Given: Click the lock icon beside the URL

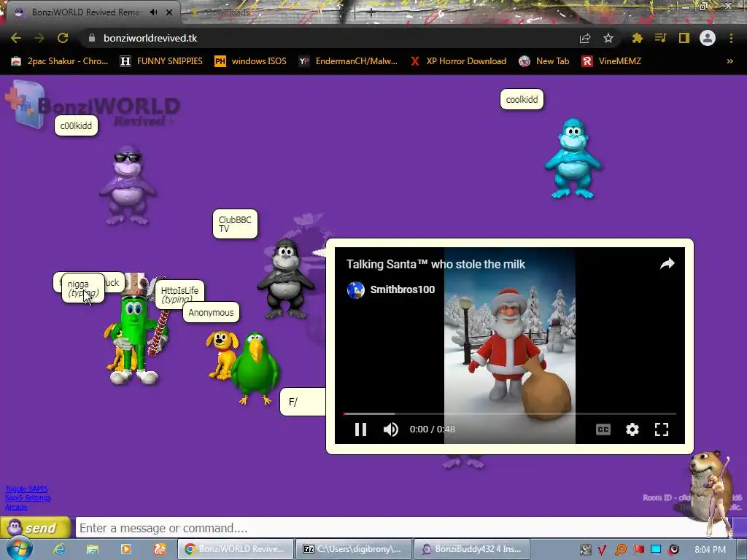Looking at the screenshot, I should [92, 38].
